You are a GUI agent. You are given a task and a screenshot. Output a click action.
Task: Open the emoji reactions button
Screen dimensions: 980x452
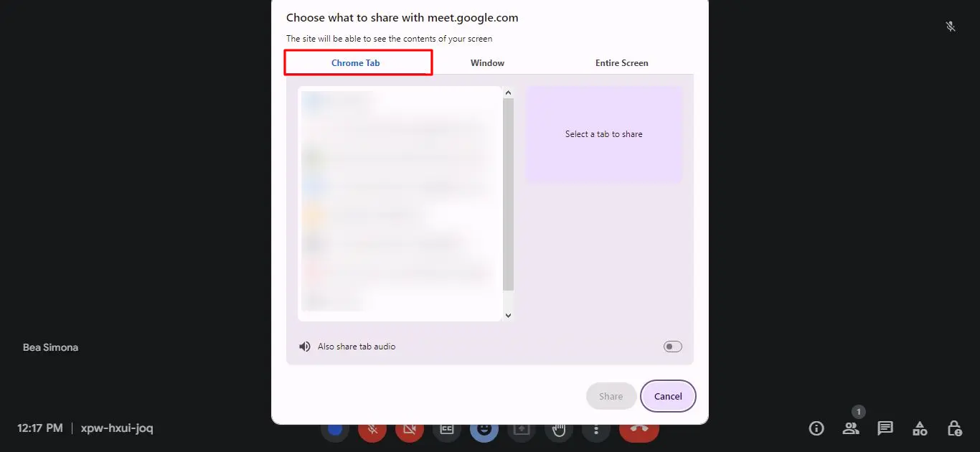tap(484, 430)
